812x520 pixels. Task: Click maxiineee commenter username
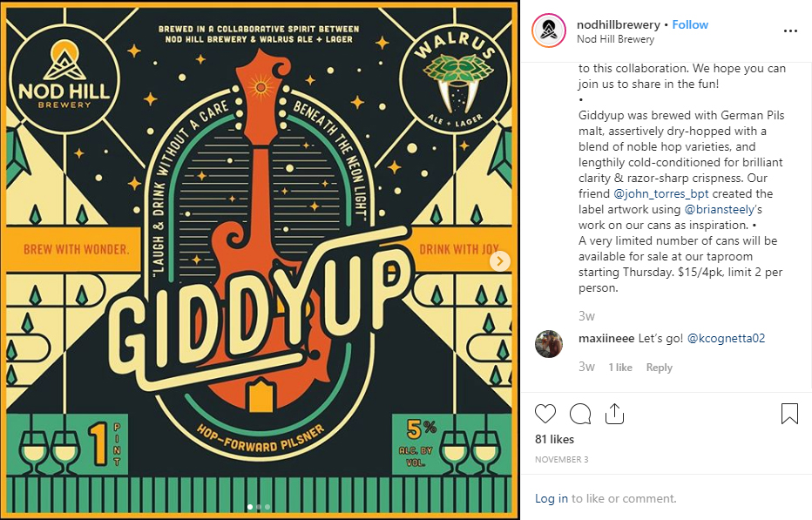point(606,338)
